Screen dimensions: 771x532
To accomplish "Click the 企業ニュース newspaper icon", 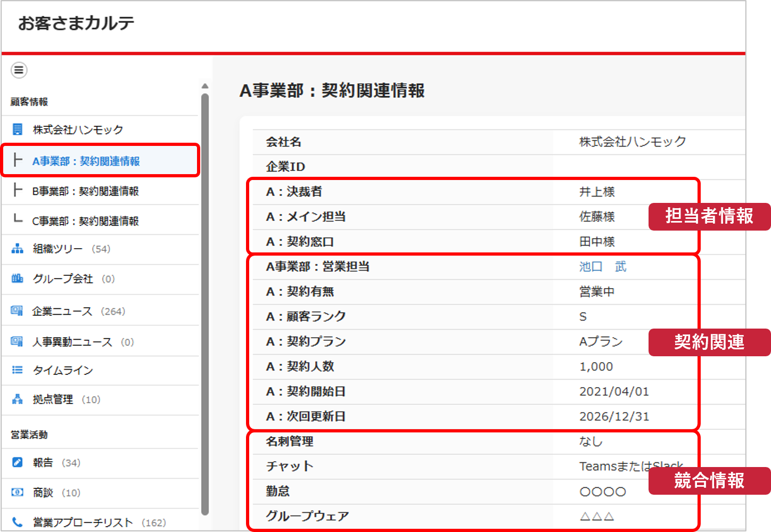I will pyautogui.click(x=17, y=311).
